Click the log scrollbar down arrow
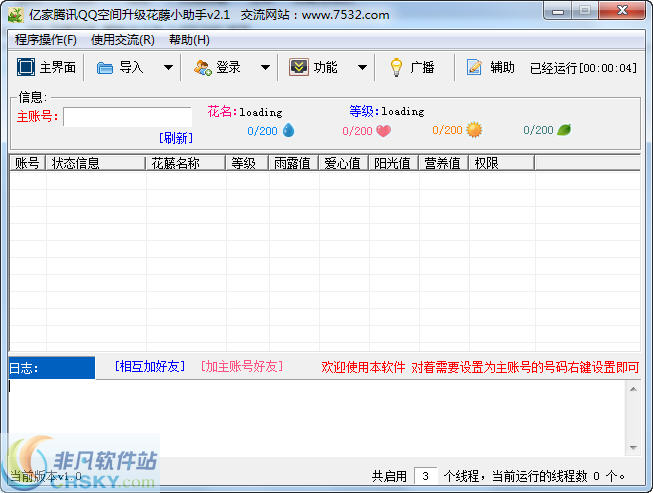The image size is (653, 493). pyautogui.click(x=633, y=448)
